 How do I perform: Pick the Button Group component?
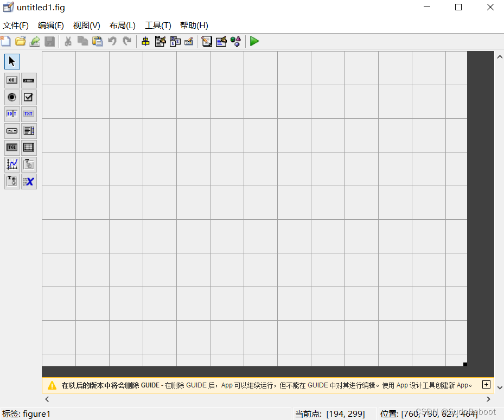(12, 181)
